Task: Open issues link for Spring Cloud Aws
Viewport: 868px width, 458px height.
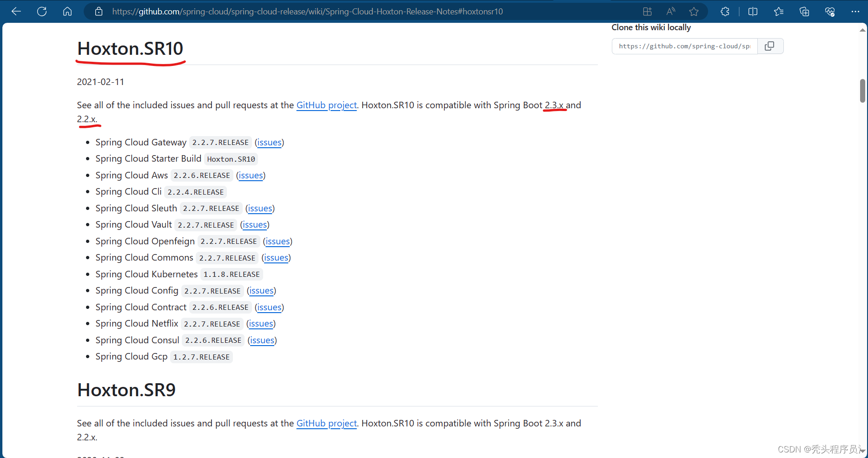Action: click(251, 176)
